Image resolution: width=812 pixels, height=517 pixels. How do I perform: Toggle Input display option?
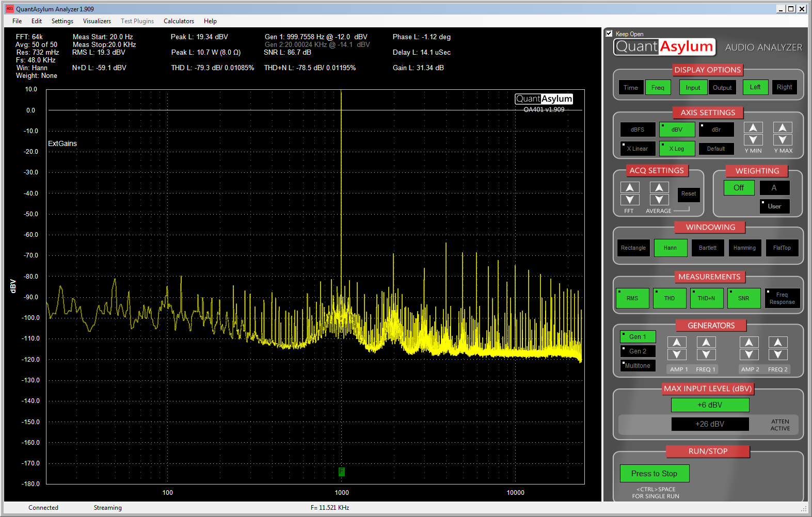coord(693,88)
